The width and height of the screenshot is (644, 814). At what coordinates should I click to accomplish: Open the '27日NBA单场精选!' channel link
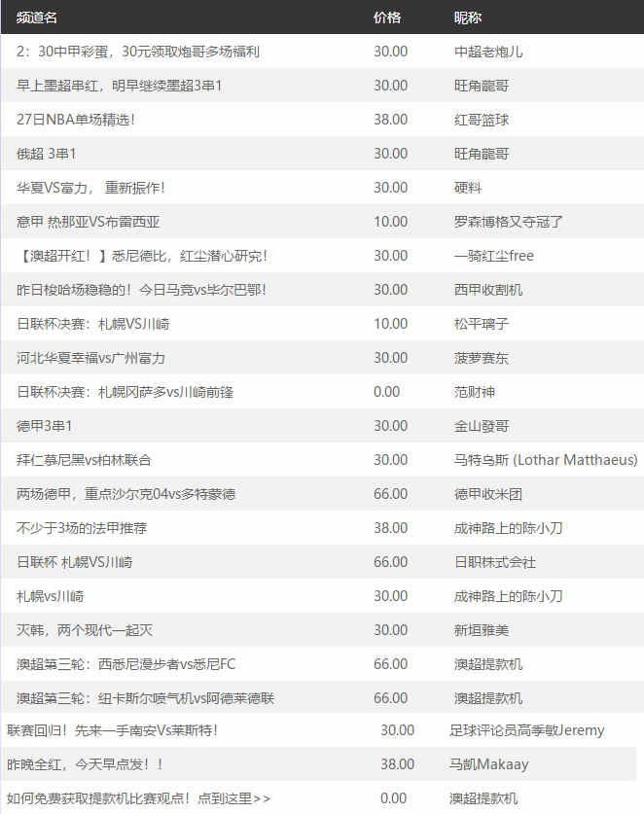[x=76, y=120]
